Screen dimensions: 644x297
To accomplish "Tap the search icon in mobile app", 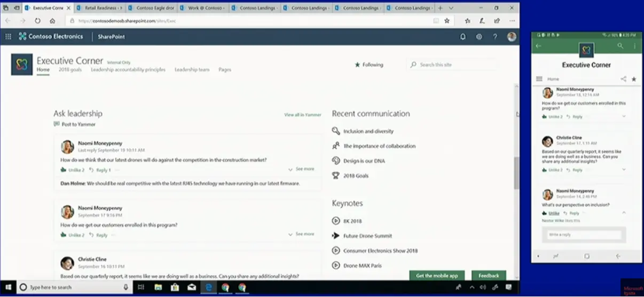I will pyautogui.click(x=620, y=46).
